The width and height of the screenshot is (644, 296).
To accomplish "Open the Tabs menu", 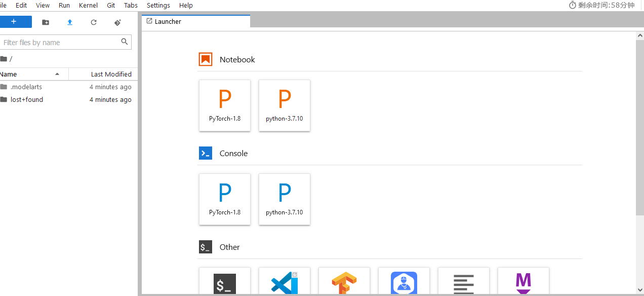I will pyautogui.click(x=131, y=5).
